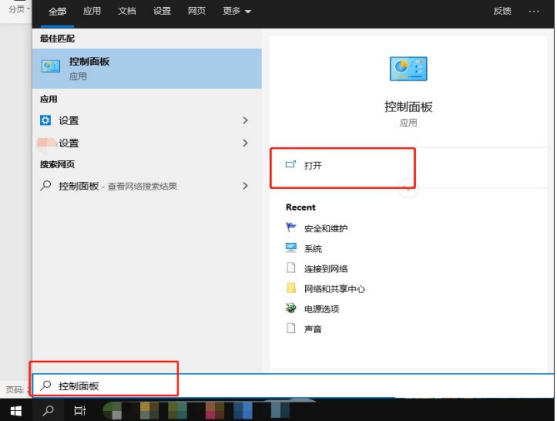Click the Control Panel icon in best match
Image resolution: width=557 pixels, height=421 pixels.
click(50, 66)
